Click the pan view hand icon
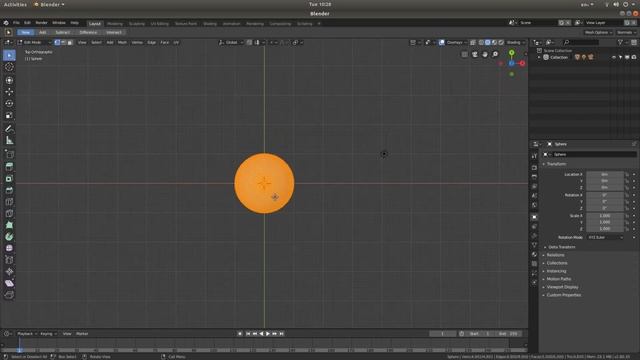640x360 pixels. point(485,54)
